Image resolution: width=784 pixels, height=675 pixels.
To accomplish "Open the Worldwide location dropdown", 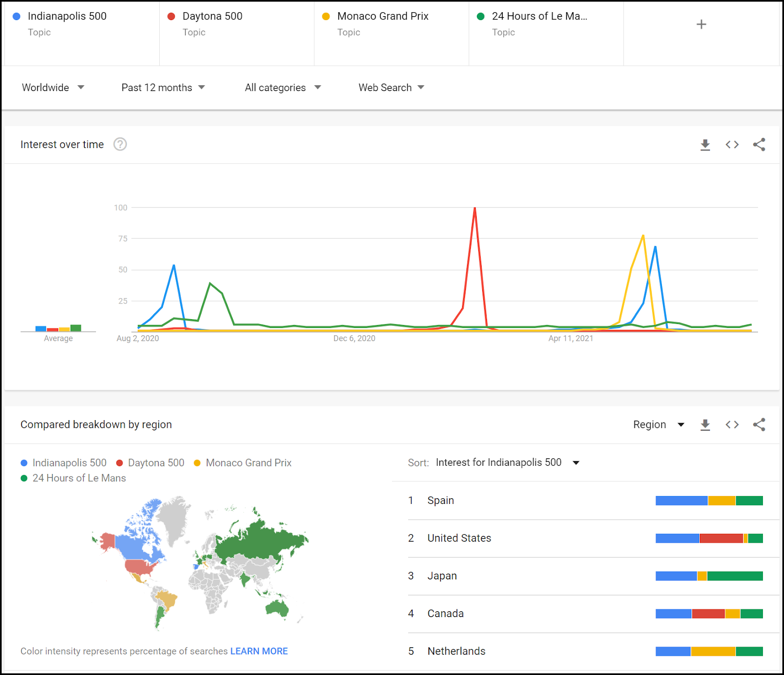I will 53,88.
